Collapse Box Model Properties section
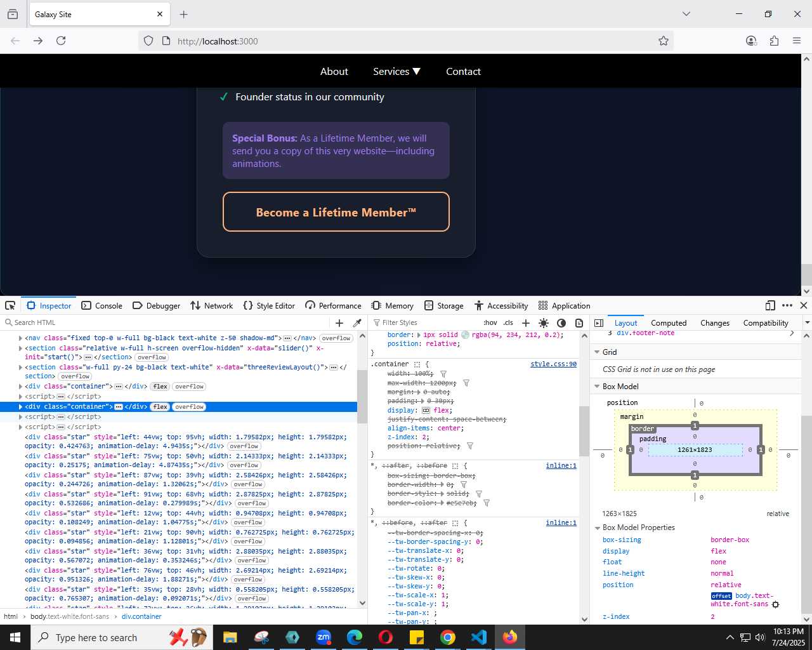The width and height of the screenshot is (812, 650). tap(597, 528)
